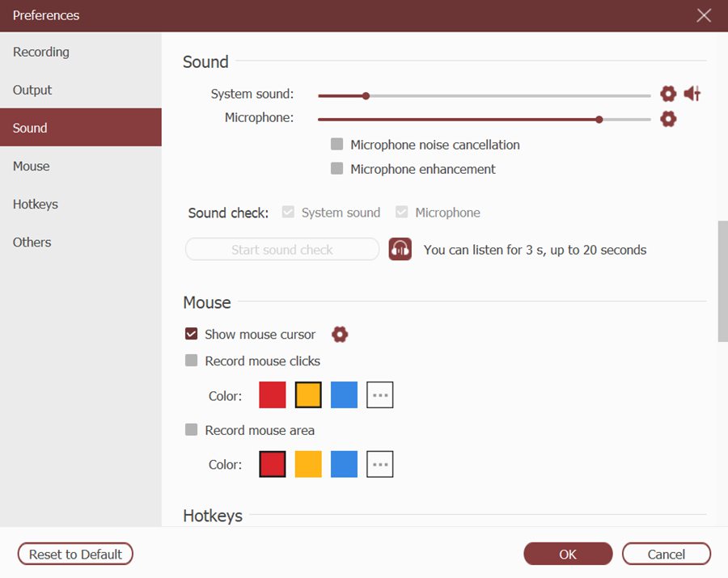Enable Record mouse area
This screenshot has height=578, width=728.
pos(192,430)
